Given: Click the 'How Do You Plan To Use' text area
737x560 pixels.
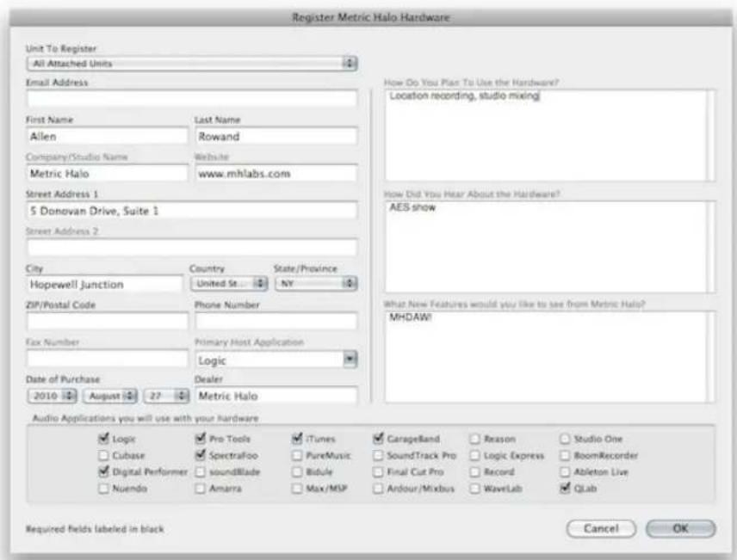Looking at the screenshot, I should click(x=549, y=135).
